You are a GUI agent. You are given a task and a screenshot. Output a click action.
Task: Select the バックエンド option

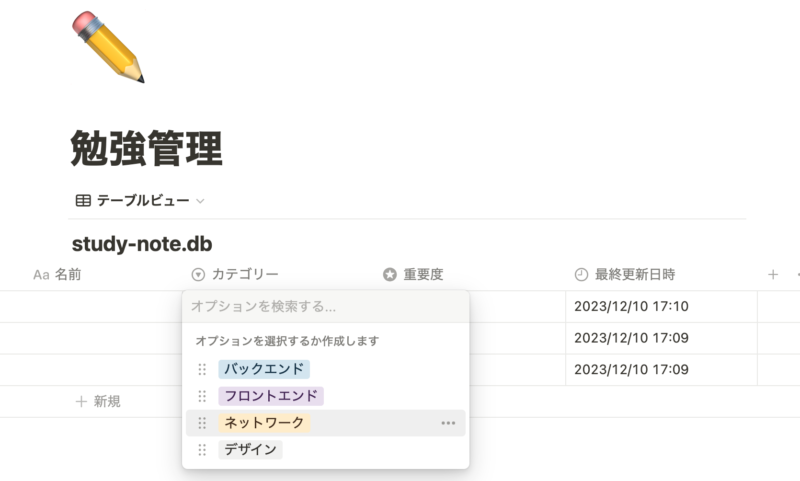pos(264,369)
